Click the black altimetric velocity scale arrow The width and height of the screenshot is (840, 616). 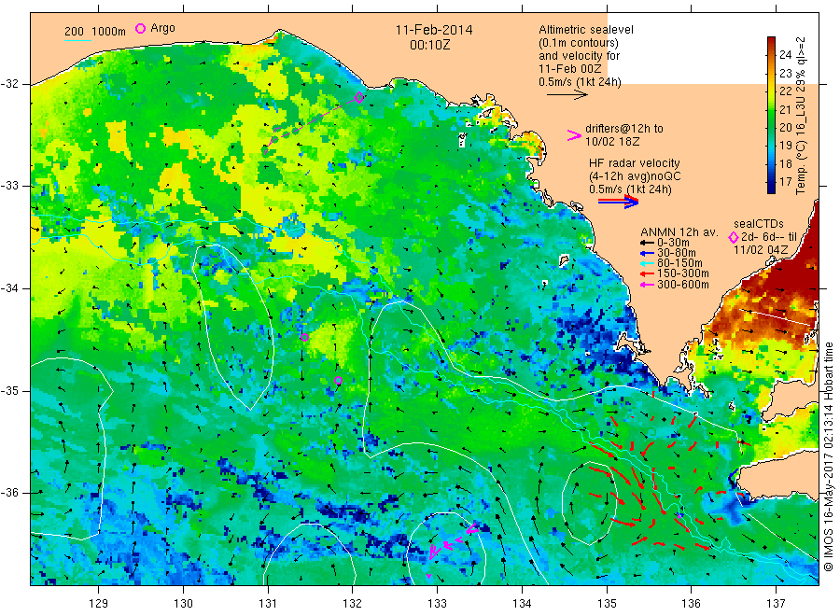click(x=567, y=95)
